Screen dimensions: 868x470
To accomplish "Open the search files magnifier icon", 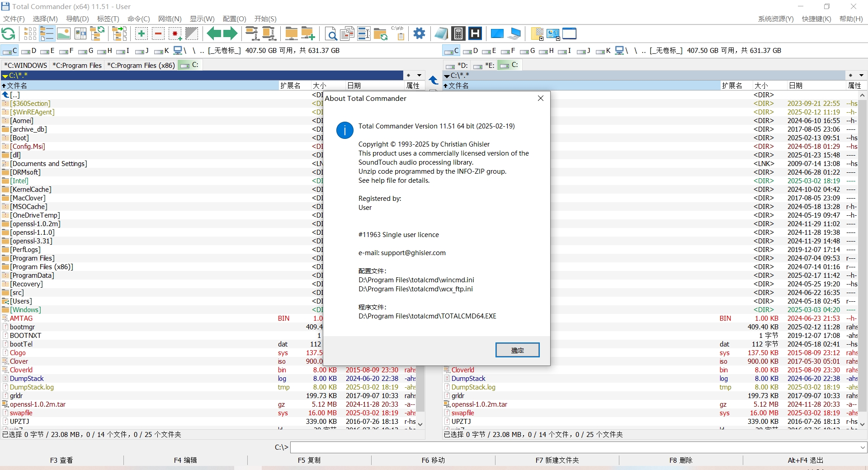I will pos(330,33).
